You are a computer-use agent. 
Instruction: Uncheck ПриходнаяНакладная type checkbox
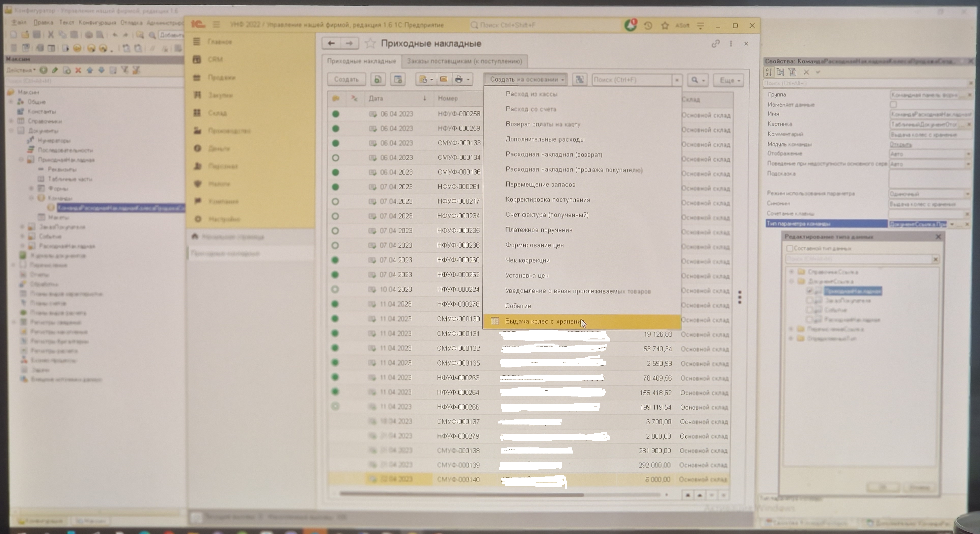(809, 291)
